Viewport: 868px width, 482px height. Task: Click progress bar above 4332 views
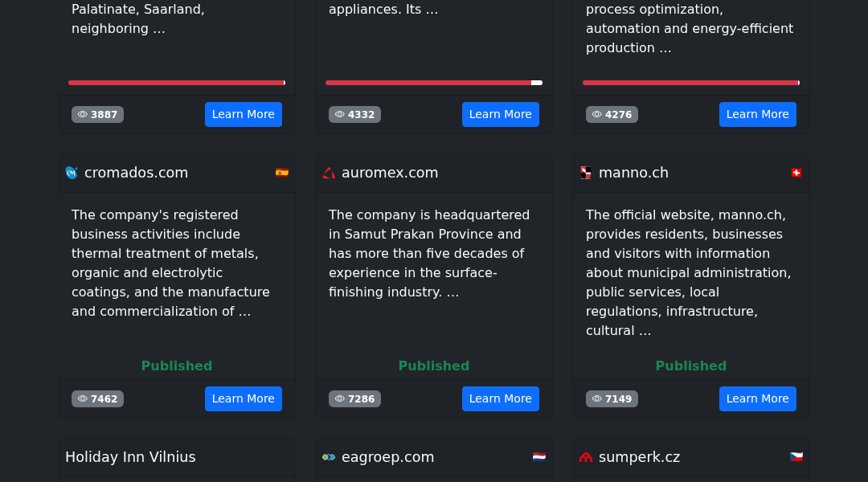click(434, 83)
